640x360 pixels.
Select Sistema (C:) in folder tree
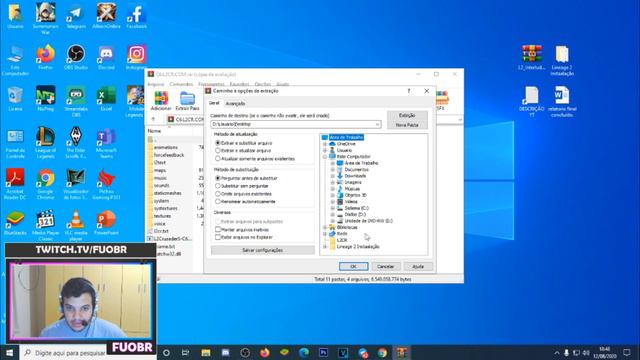click(356, 208)
